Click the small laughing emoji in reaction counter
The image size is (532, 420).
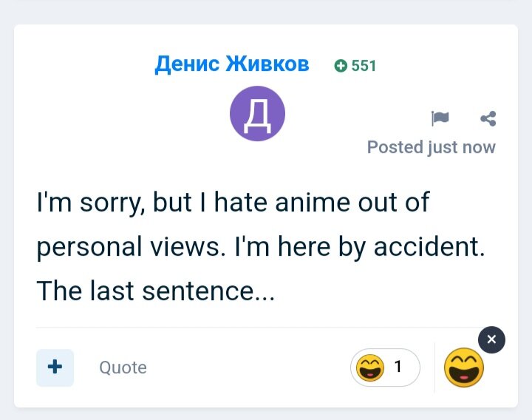click(370, 367)
